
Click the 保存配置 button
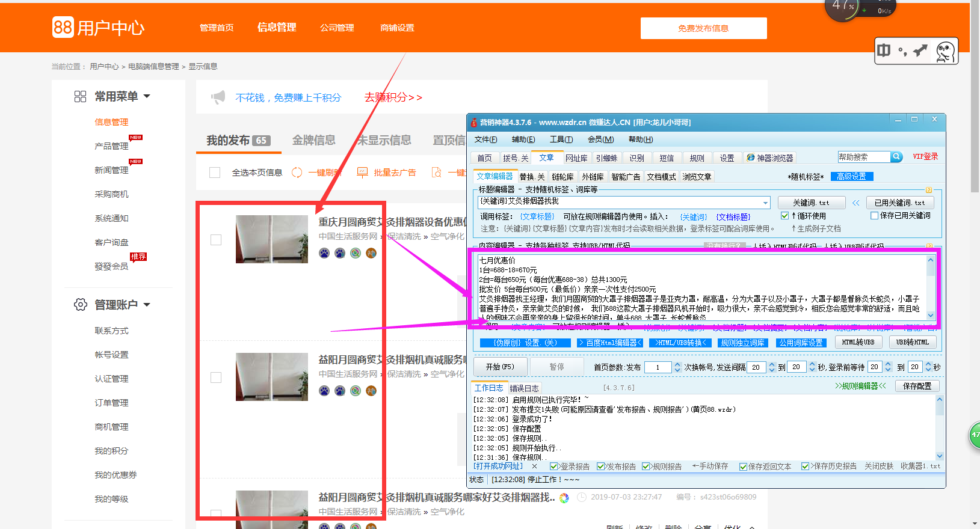(917, 386)
